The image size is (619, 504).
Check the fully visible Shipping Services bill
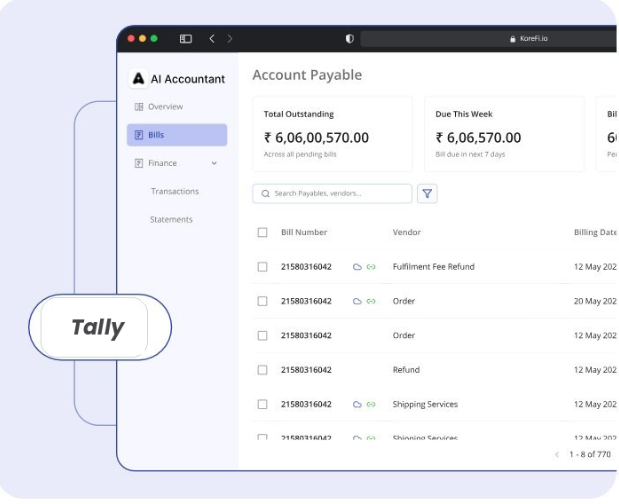pos(262,405)
